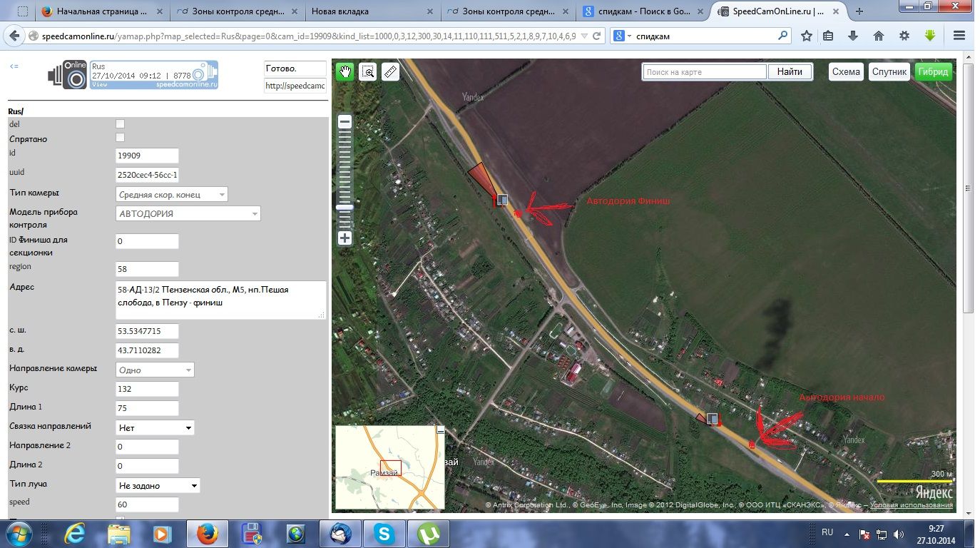Go to the Firefox home page
The width and height of the screenshot is (980, 548).
(x=879, y=36)
